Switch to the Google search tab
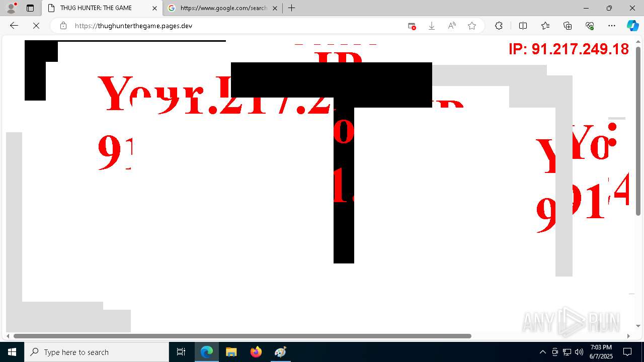644x362 pixels. (223, 8)
